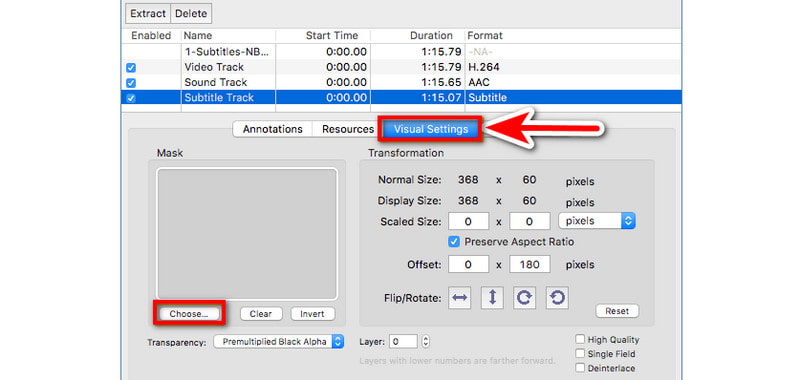The width and height of the screenshot is (800, 380).
Task: Click the Scaled Size width field
Action: (469, 222)
